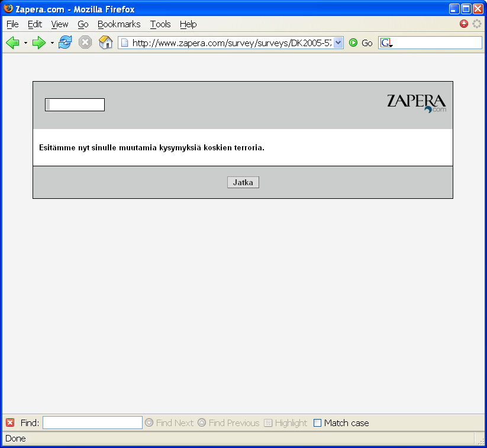487x448 pixels.
Task: Open the Back button history dropdown
Action: (x=25, y=43)
